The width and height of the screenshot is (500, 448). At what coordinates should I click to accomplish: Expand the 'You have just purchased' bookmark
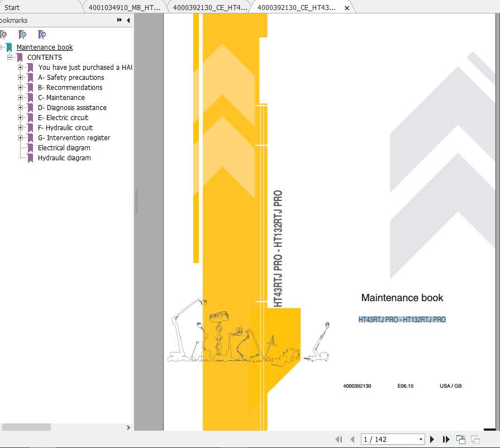pyautogui.click(x=21, y=67)
